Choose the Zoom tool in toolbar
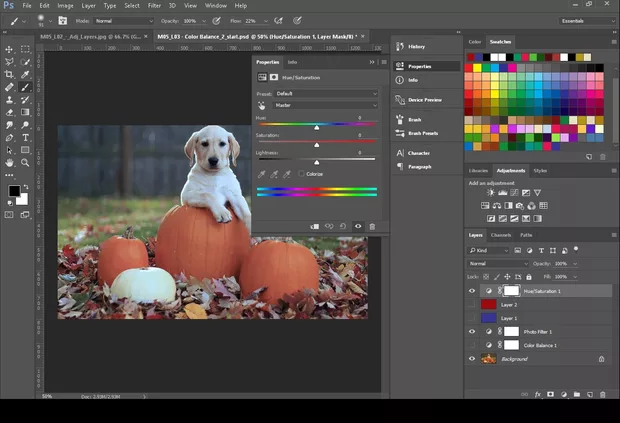The height and width of the screenshot is (423, 620). [26, 162]
